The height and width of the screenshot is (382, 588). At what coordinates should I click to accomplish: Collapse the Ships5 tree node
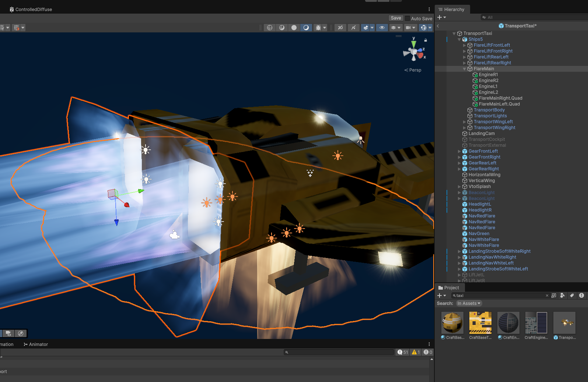pyautogui.click(x=459, y=39)
